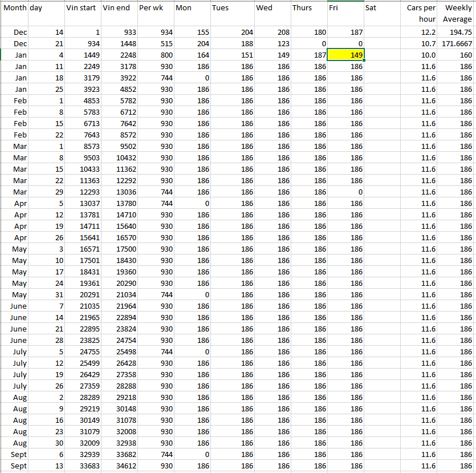Click the Vin end value 34612

(118, 466)
